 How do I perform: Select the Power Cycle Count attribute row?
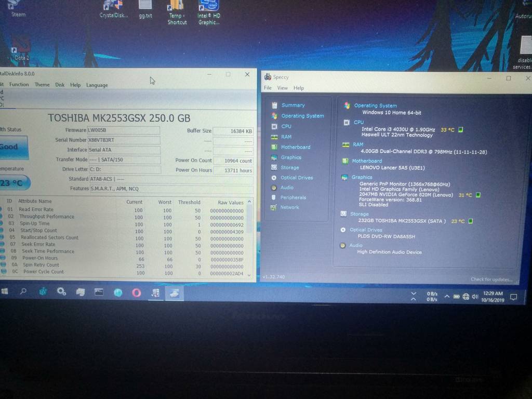pos(123,272)
